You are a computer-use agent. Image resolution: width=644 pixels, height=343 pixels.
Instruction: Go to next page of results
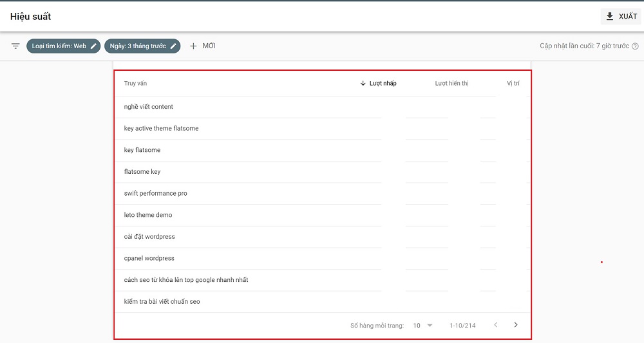(x=516, y=325)
